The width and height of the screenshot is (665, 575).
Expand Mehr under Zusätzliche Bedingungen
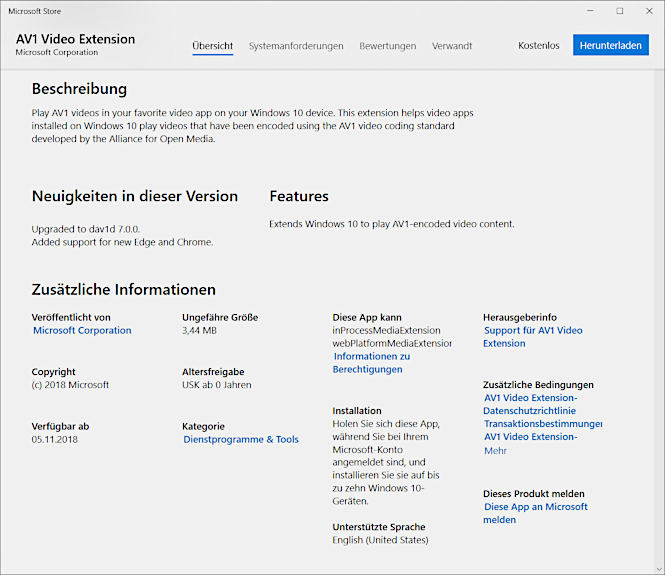pos(495,451)
